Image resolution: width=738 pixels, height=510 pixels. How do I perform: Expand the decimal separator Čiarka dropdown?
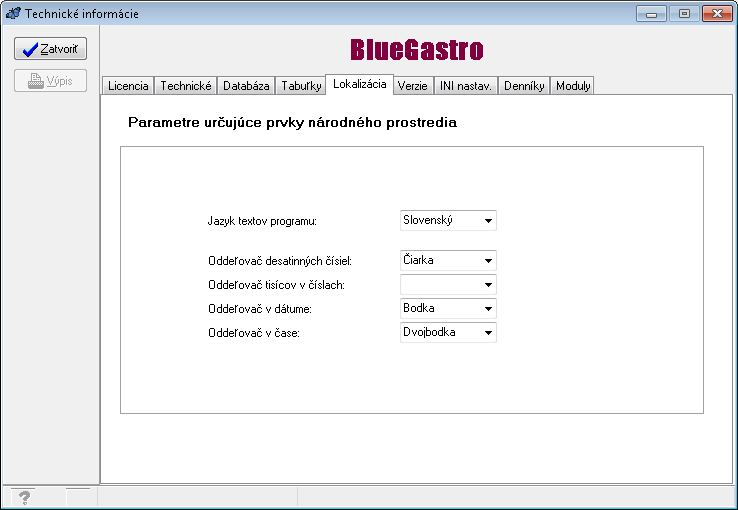(448, 260)
